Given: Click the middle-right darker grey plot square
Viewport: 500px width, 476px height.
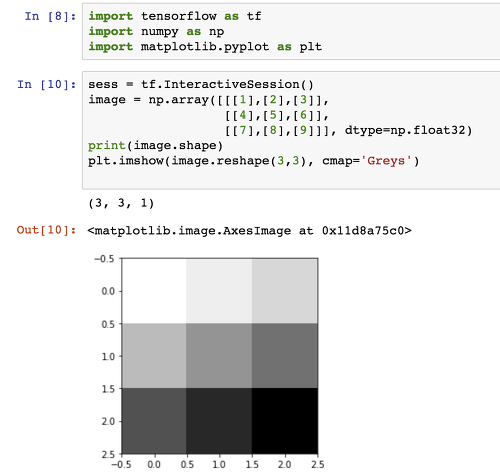Looking at the screenshot, I should [x=284, y=355].
